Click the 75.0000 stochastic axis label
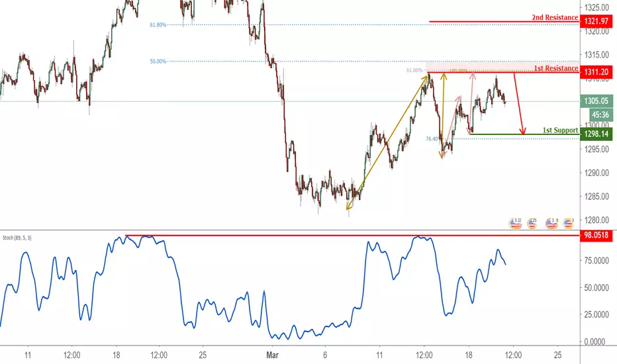This screenshot has height=364, width=617. pos(596,260)
